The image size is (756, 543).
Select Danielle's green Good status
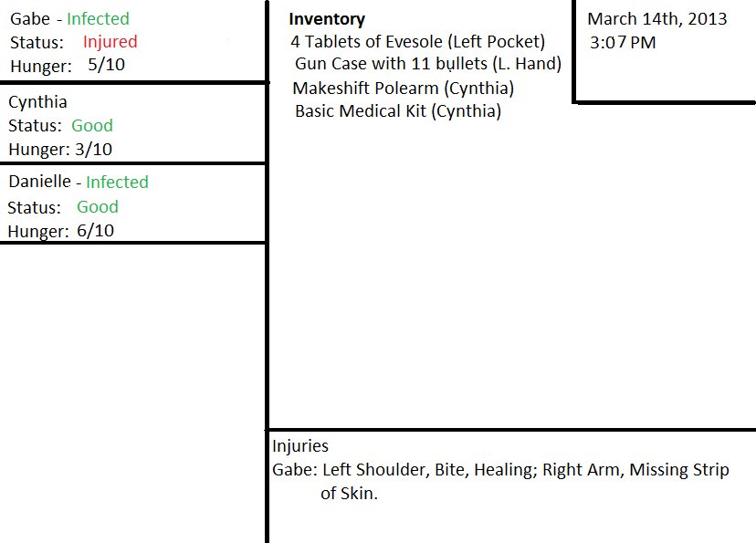[x=98, y=207]
